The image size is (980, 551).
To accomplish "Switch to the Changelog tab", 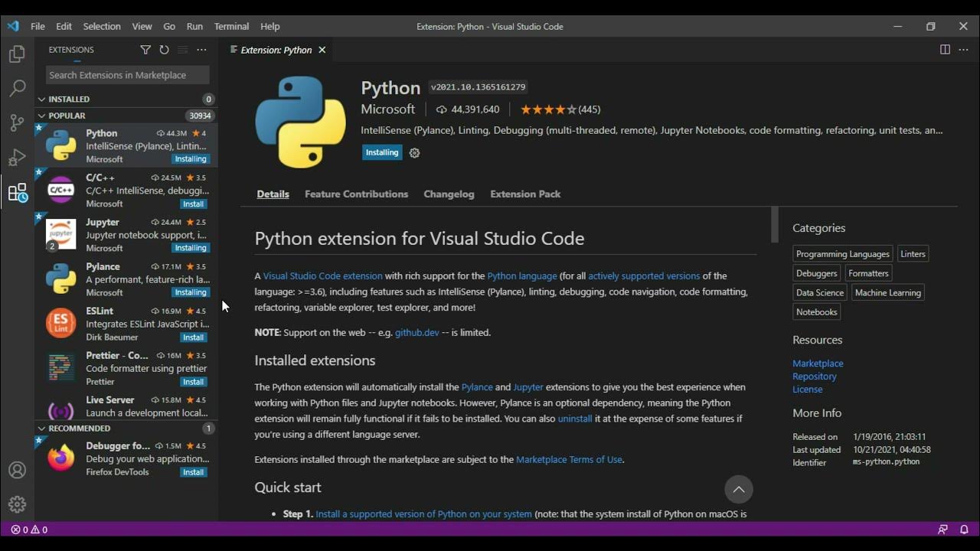I will pos(449,194).
